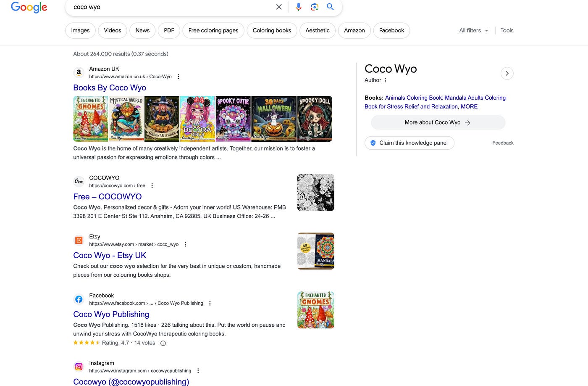Select the Aesthetic filter chip
The image size is (588, 386).
coord(318,30)
